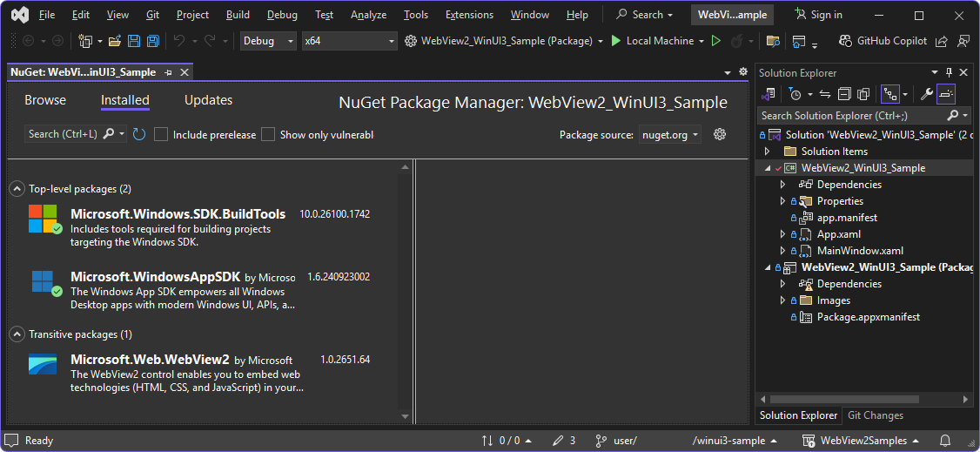Click Collapse All icon in Solution Explorer
The image size is (980, 452).
tap(844, 94)
